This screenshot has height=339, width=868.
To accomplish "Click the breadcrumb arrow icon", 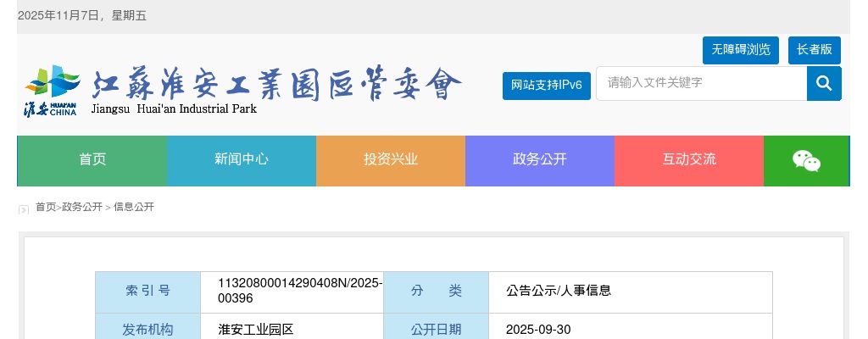I will [x=23, y=209].
